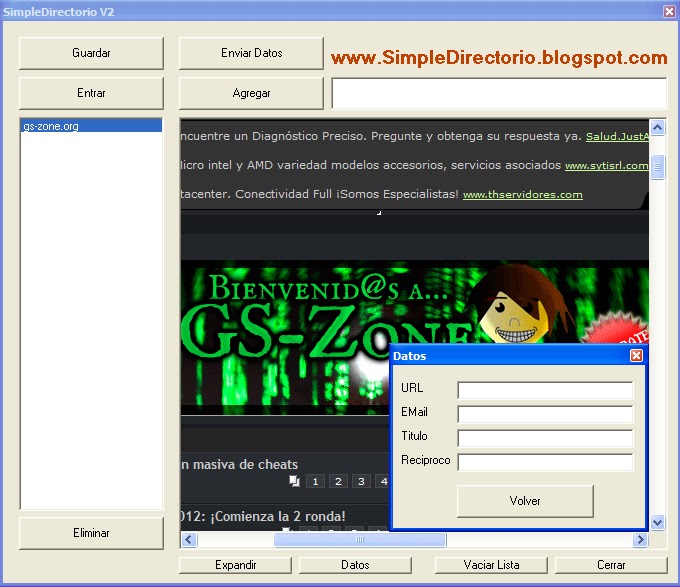Open the Datos button at the bottom
Viewport: 680px width, 587px height.
(x=355, y=565)
